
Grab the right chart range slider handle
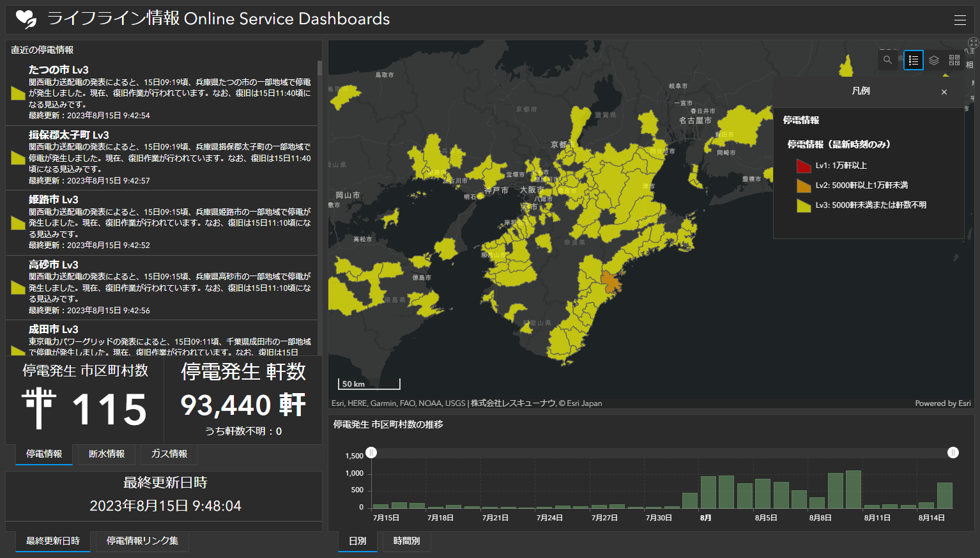click(x=953, y=453)
